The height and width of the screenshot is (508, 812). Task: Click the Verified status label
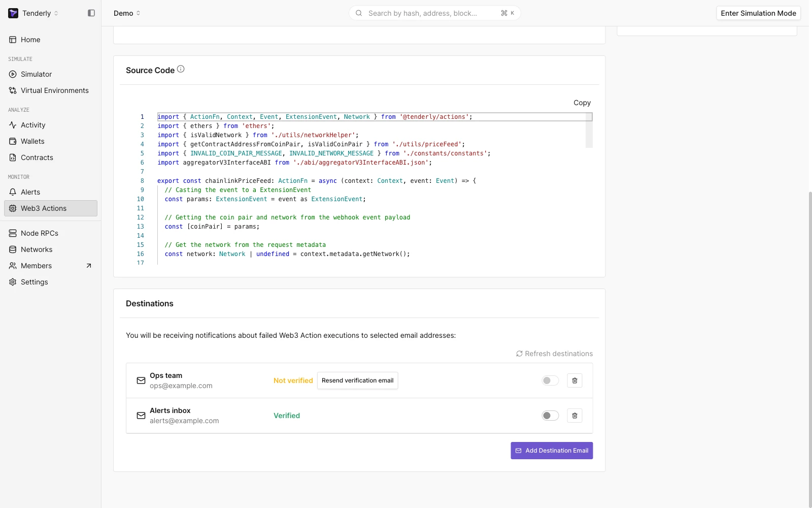(x=287, y=416)
